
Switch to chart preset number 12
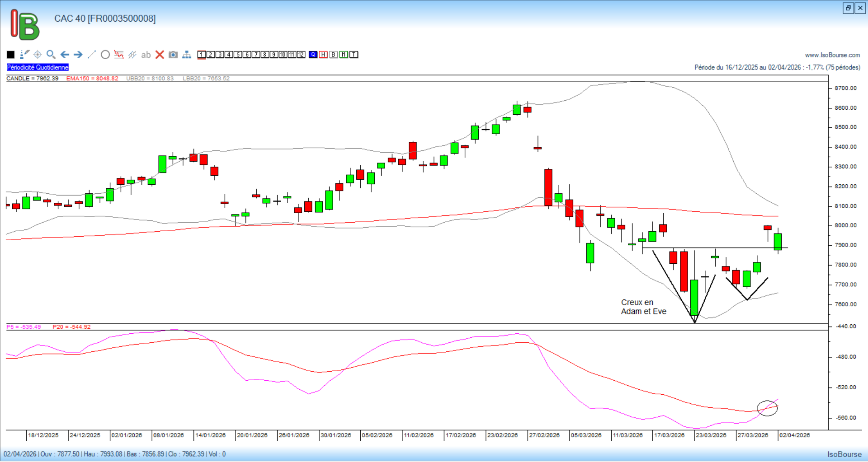click(x=301, y=55)
